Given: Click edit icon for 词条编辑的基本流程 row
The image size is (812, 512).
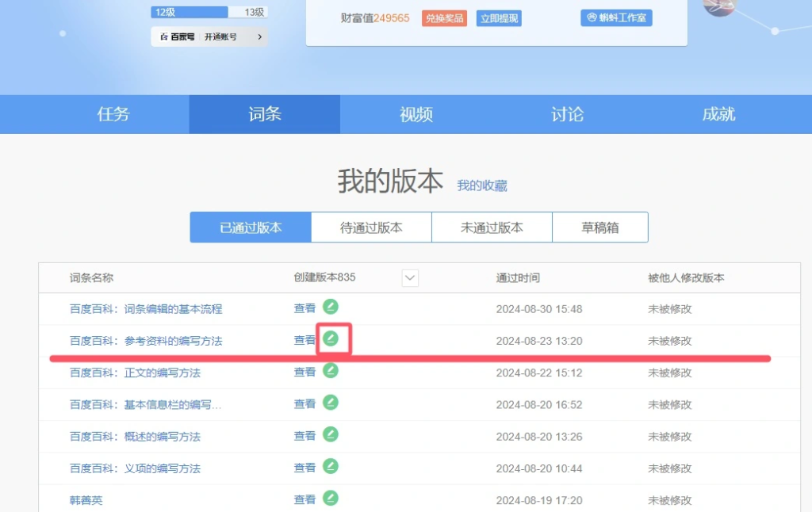Looking at the screenshot, I should [x=331, y=307].
